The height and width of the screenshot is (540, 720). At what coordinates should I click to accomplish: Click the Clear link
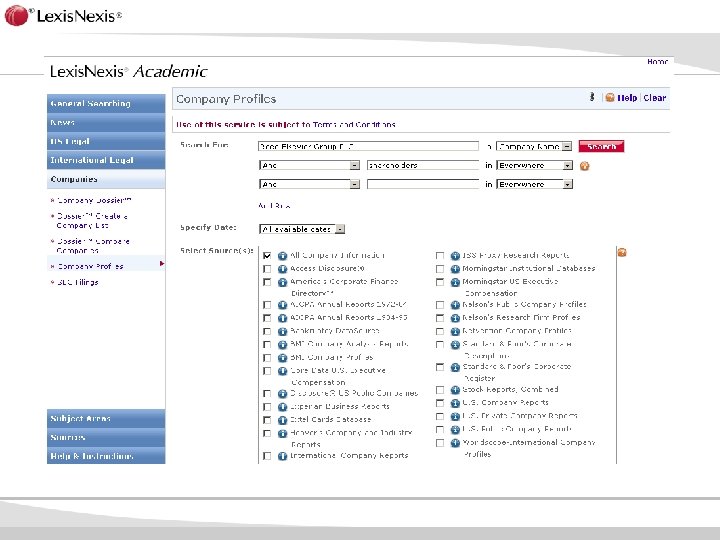click(x=655, y=98)
